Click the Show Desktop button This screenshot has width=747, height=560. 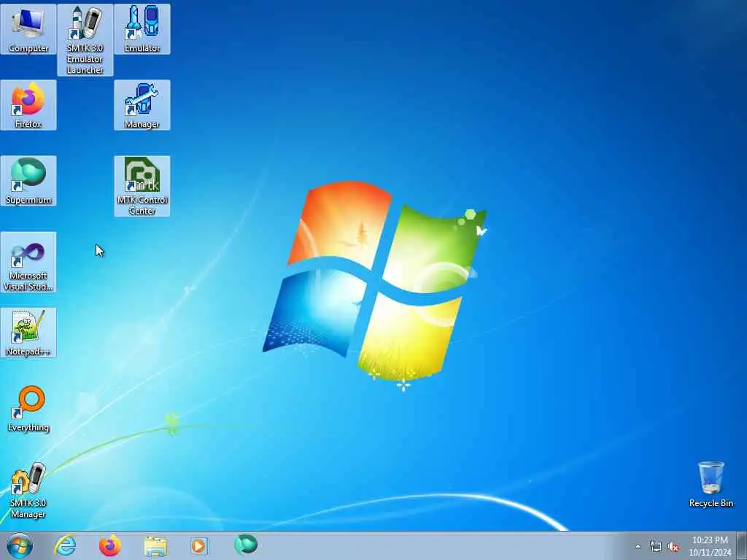pyautogui.click(x=742, y=546)
